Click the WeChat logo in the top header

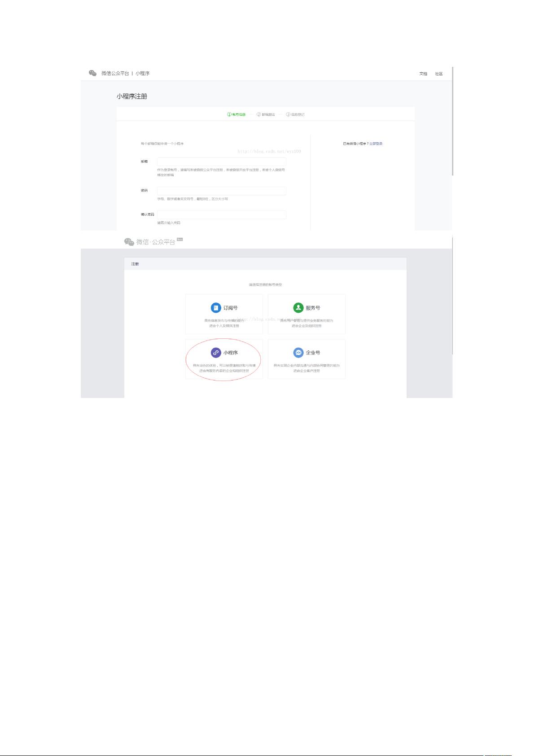click(x=92, y=73)
